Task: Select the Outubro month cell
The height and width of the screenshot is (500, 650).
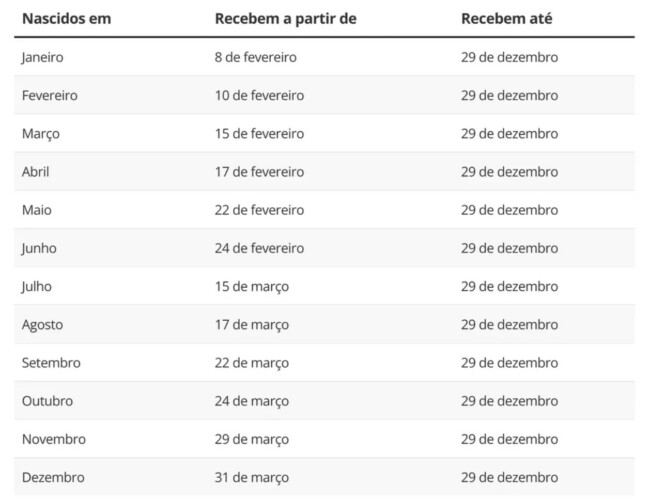Action: [x=47, y=401]
